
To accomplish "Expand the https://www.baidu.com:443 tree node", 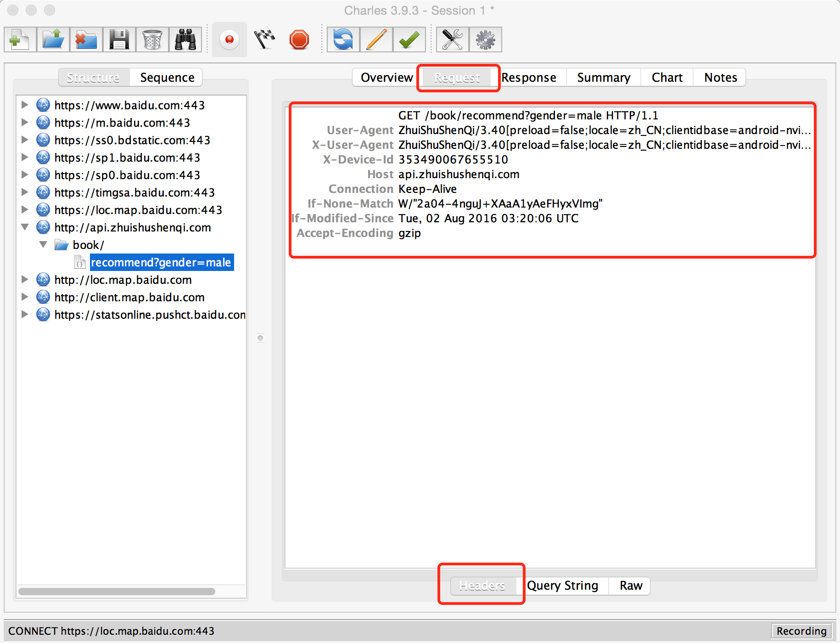I will 25,105.
